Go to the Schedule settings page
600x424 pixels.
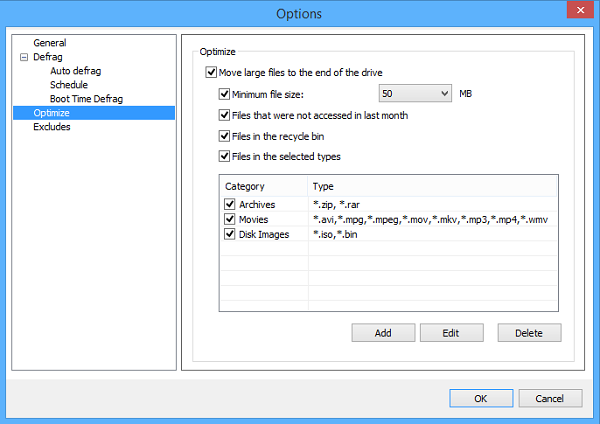point(69,85)
